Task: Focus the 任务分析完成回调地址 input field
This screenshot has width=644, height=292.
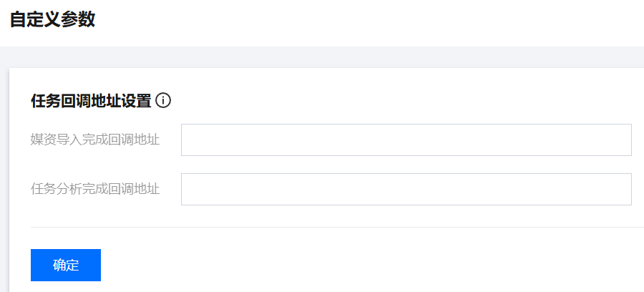Action: pos(406,189)
